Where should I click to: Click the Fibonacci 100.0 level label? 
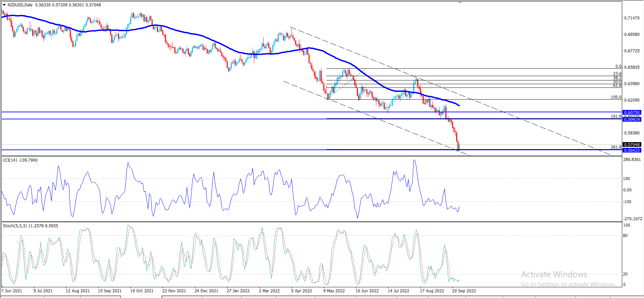click(x=616, y=97)
